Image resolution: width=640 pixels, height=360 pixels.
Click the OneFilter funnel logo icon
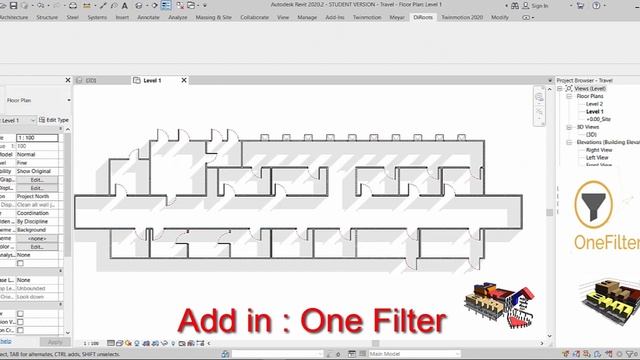pos(593,204)
